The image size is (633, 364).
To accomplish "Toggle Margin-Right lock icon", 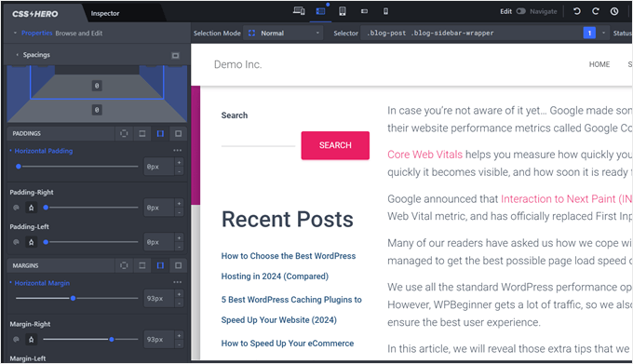I will [31, 340].
